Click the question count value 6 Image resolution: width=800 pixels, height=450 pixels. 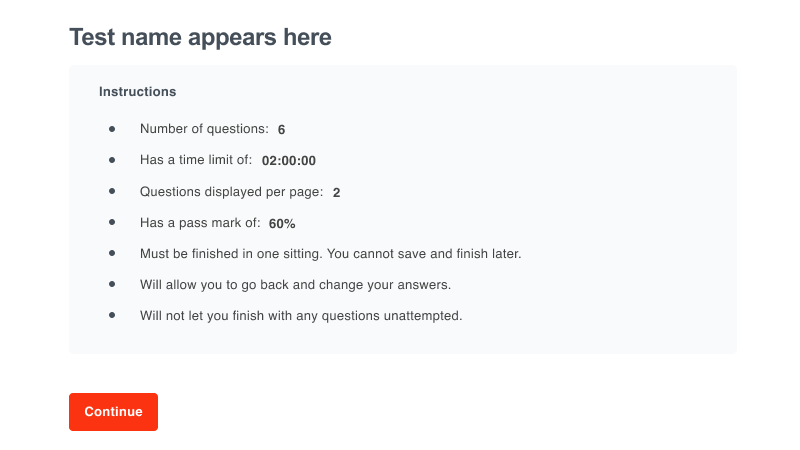282,130
